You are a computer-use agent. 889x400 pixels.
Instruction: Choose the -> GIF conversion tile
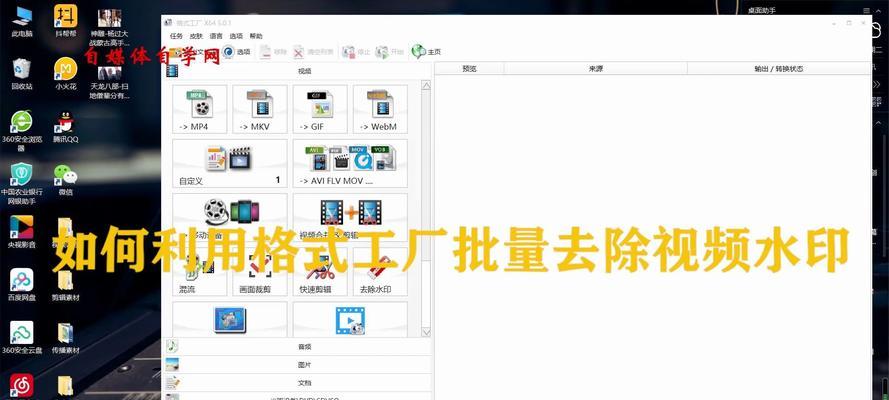click(x=320, y=109)
